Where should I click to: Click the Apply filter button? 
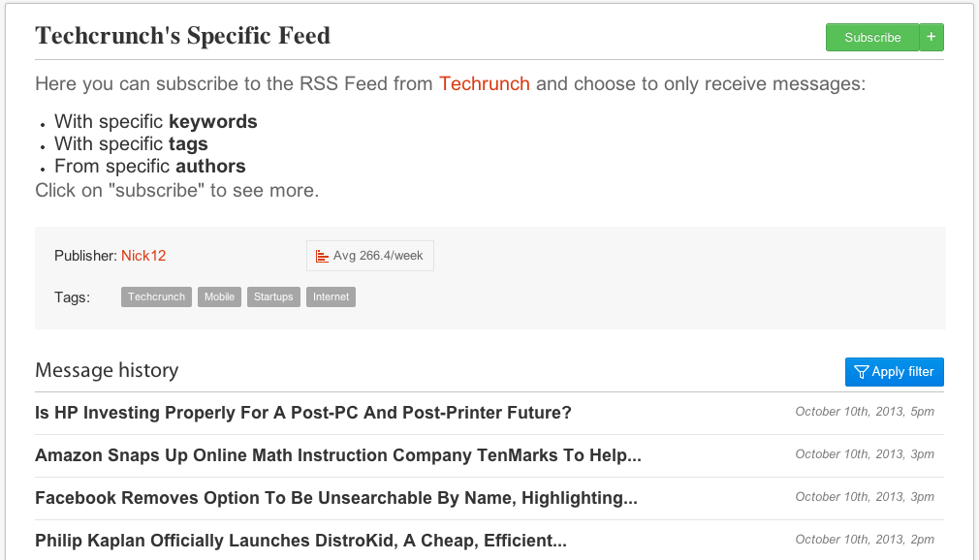coord(895,372)
